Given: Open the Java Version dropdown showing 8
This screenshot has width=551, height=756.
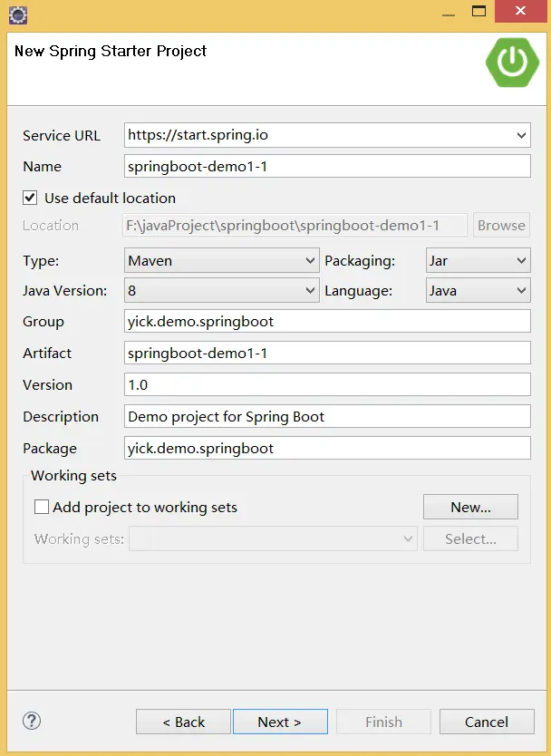Looking at the screenshot, I should point(222,290).
